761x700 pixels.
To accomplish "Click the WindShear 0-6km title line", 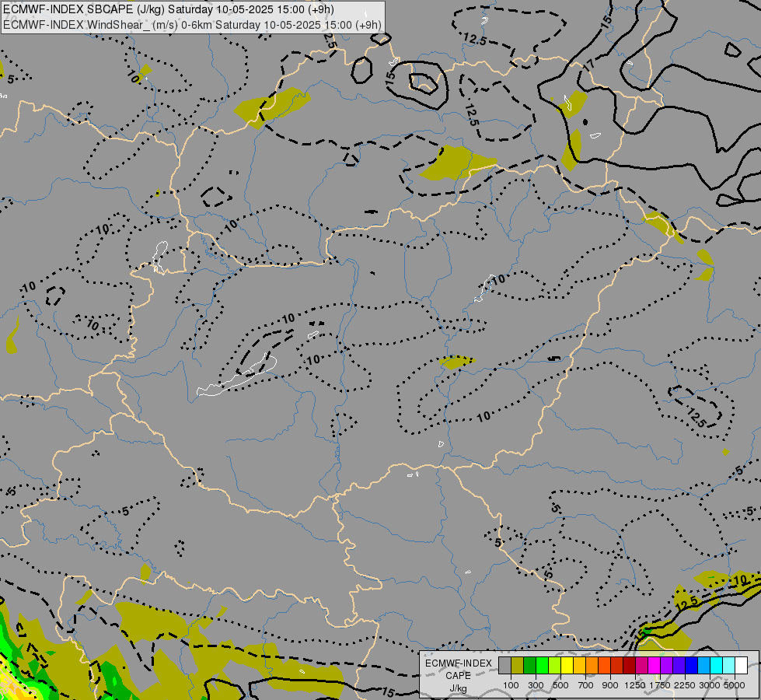I will click(x=192, y=24).
